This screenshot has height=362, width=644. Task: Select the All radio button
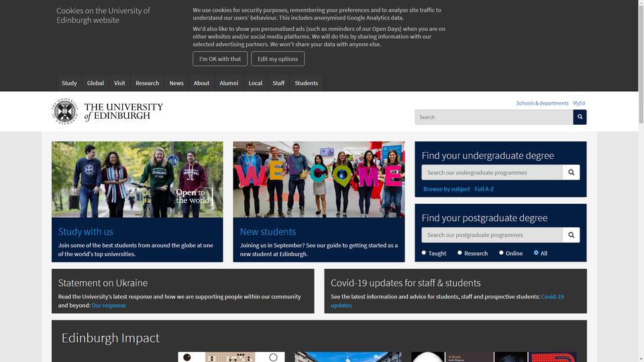click(536, 253)
